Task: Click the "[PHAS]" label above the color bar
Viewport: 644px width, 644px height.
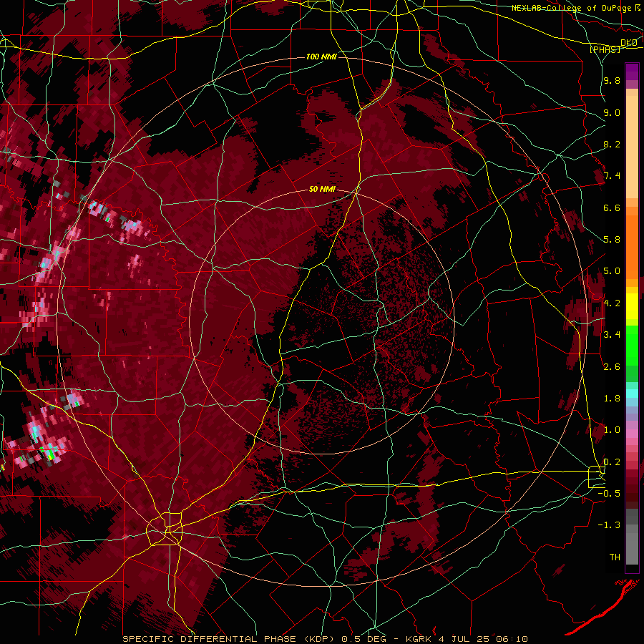Action: pyautogui.click(x=605, y=49)
